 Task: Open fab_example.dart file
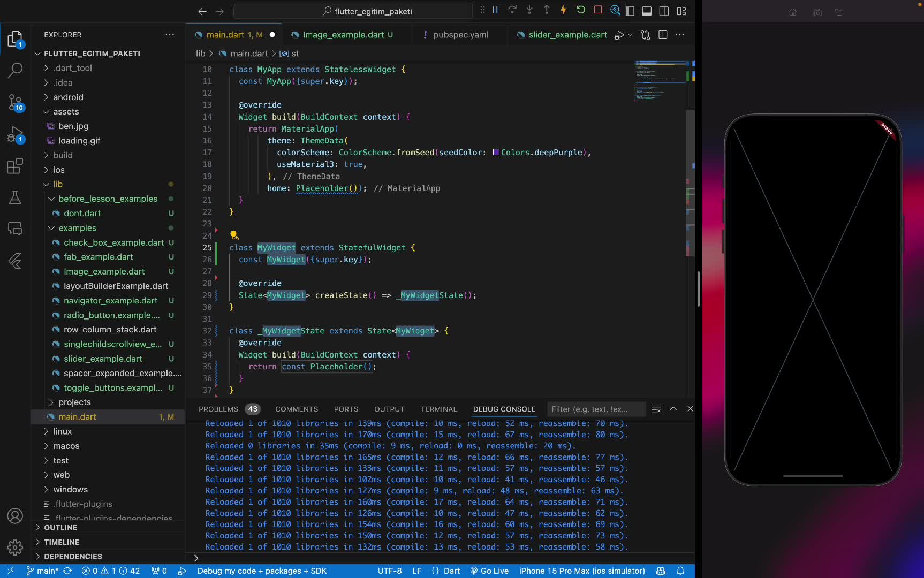(99, 257)
